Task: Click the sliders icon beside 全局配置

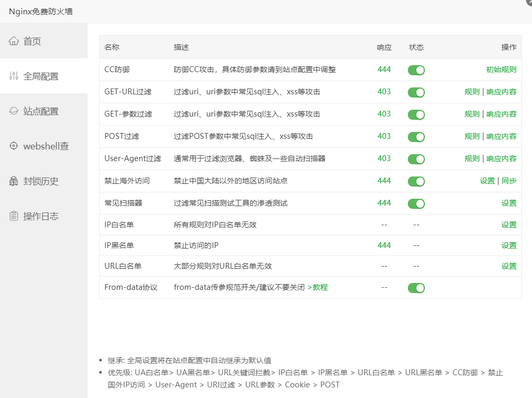Action: tap(14, 76)
